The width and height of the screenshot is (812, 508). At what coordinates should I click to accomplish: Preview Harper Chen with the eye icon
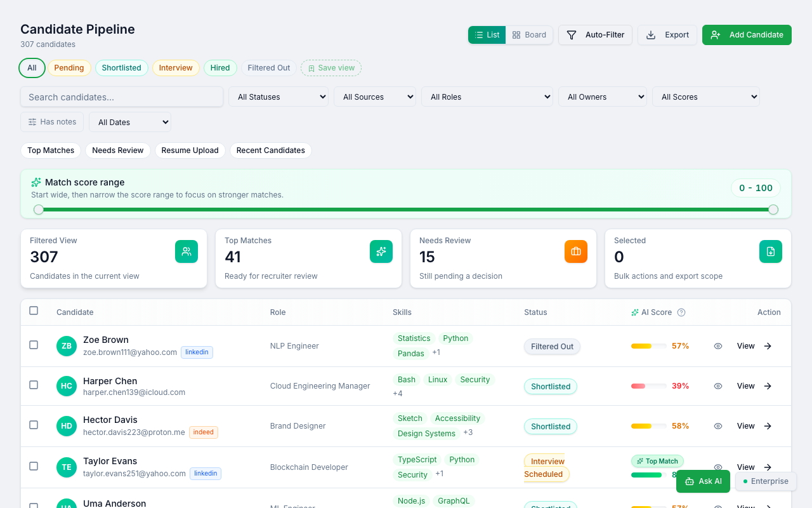(x=718, y=386)
